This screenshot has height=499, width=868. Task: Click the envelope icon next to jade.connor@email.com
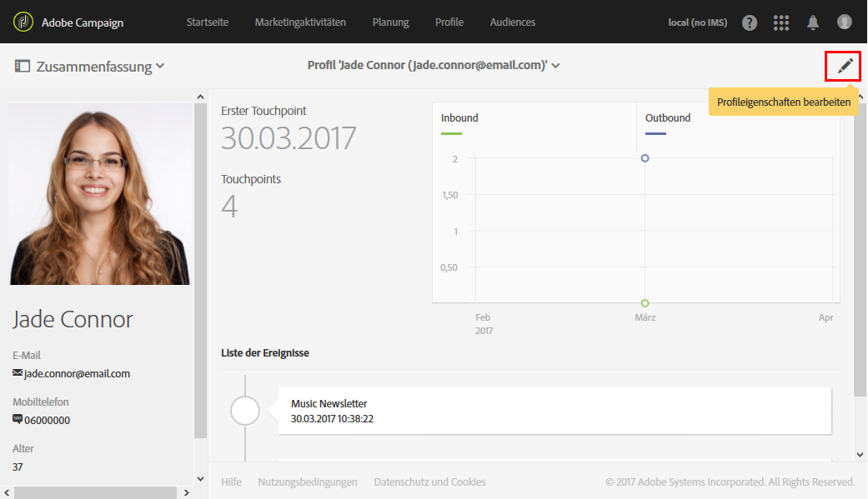[18, 373]
